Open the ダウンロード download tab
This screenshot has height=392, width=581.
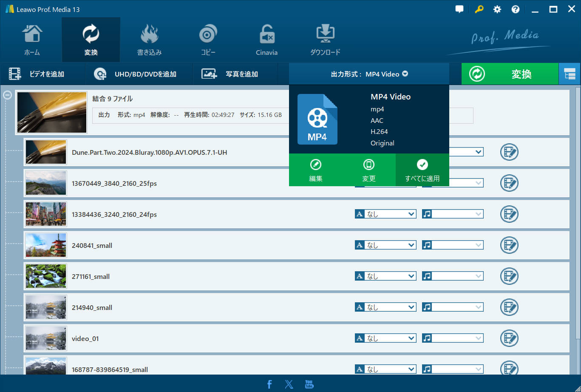pyautogui.click(x=326, y=40)
